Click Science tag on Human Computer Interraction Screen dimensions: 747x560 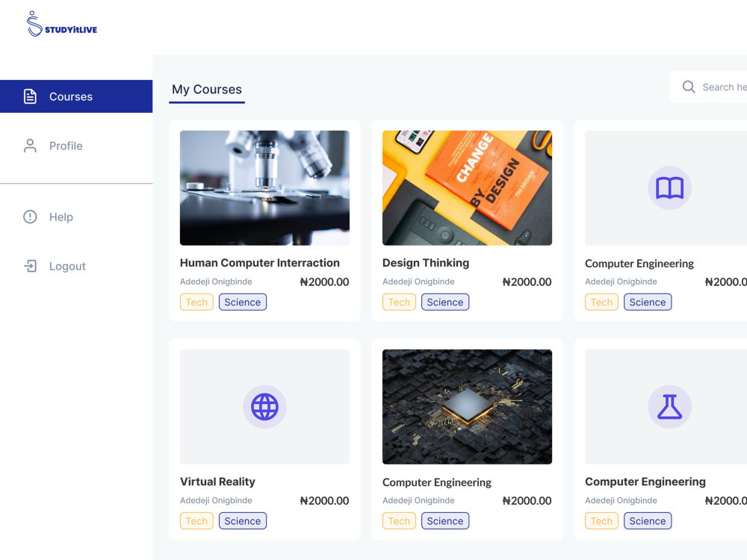[243, 302]
